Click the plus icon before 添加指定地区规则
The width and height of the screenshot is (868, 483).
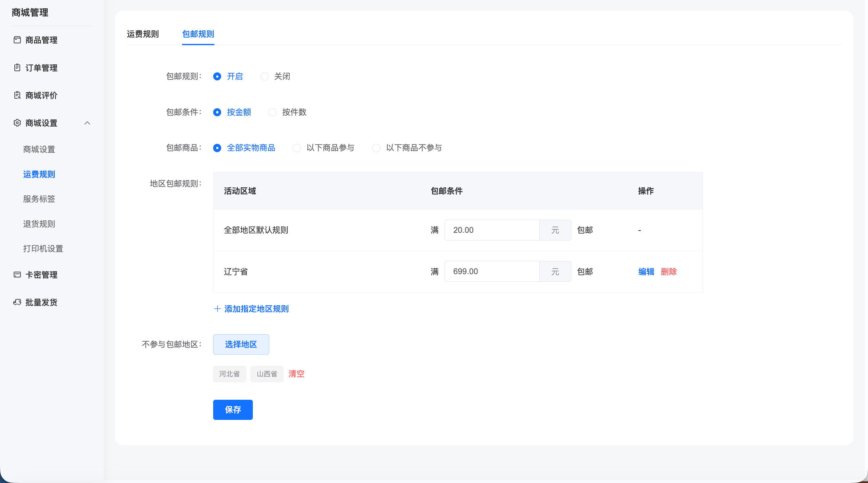(x=217, y=309)
